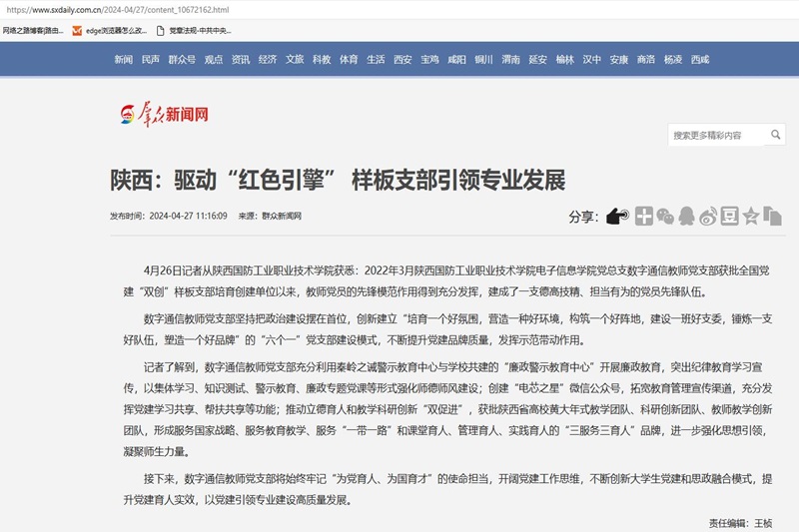
Task: Click the copy link icon
Action: (772, 216)
